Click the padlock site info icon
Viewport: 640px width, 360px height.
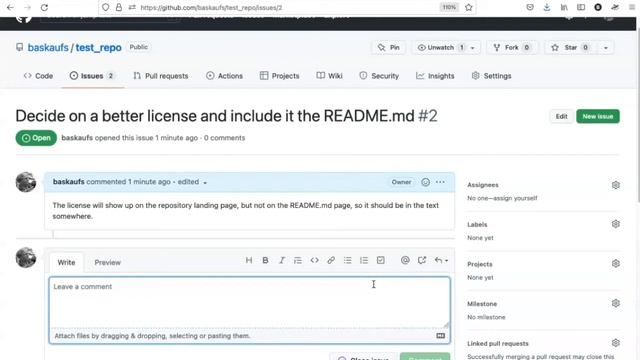point(118,7)
